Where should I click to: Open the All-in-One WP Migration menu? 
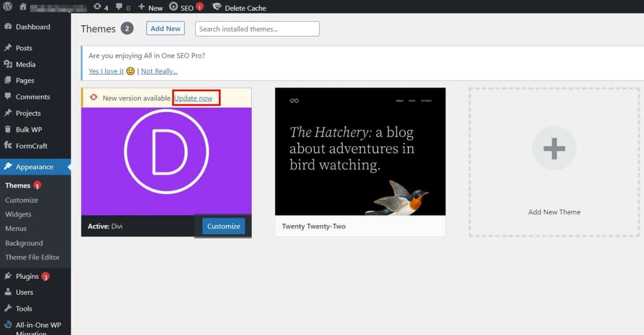click(38, 329)
